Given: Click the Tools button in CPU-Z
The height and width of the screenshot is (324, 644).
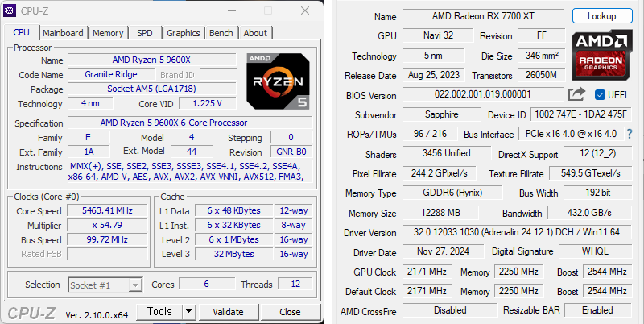Looking at the screenshot, I should click(x=159, y=312).
